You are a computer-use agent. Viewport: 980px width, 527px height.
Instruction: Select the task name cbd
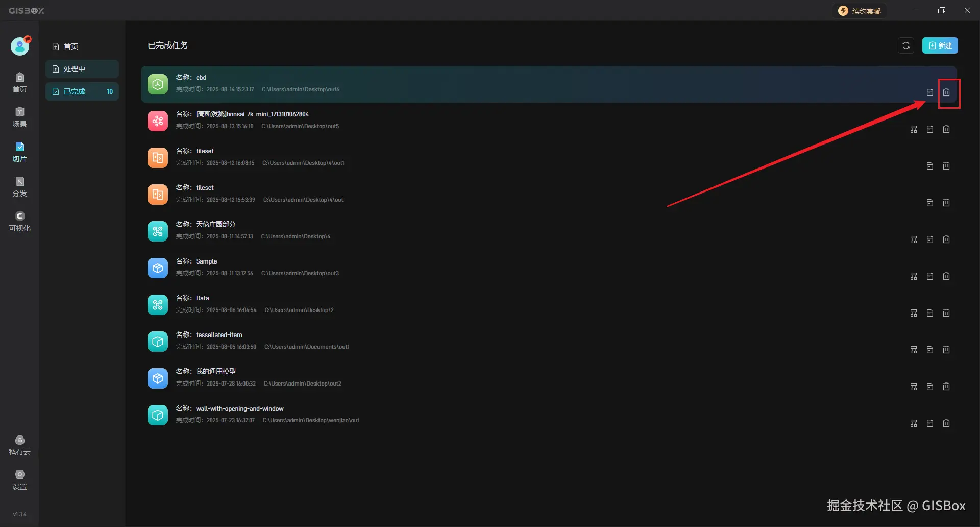pos(201,78)
